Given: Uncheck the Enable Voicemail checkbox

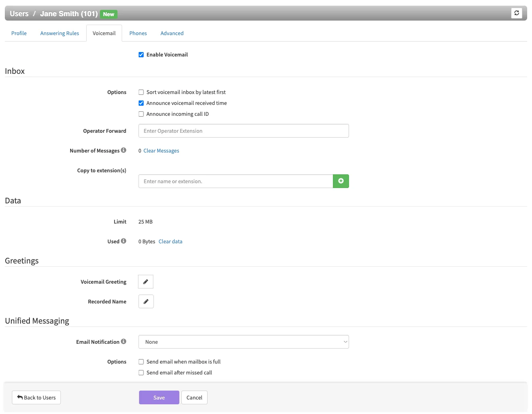Looking at the screenshot, I should coord(141,55).
